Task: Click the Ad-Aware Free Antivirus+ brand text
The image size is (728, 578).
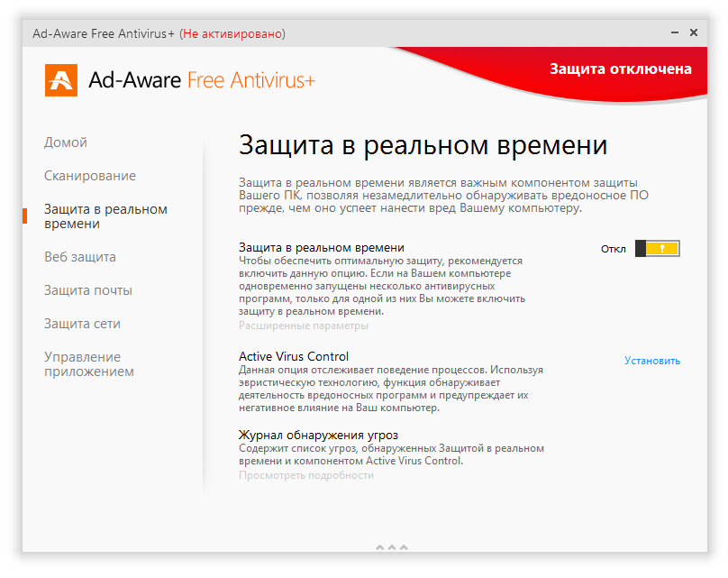Action: pyautogui.click(x=202, y=80)
